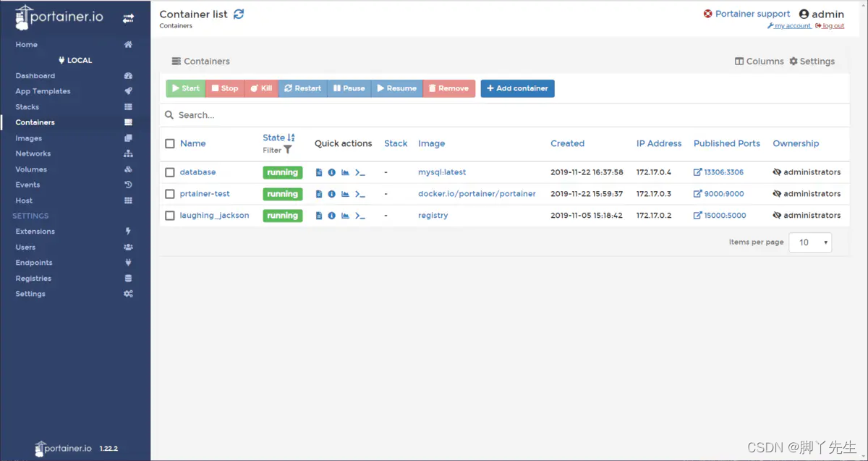The height and width of the screenshot is (461, 868).
Task: Refresh the container list icon
Action: (239, 14)
